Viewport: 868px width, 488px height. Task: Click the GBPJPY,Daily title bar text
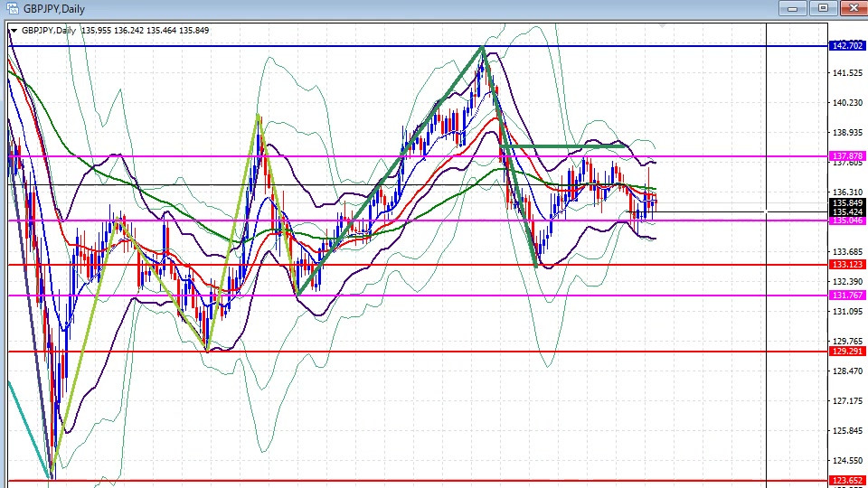tap(54, 9)
